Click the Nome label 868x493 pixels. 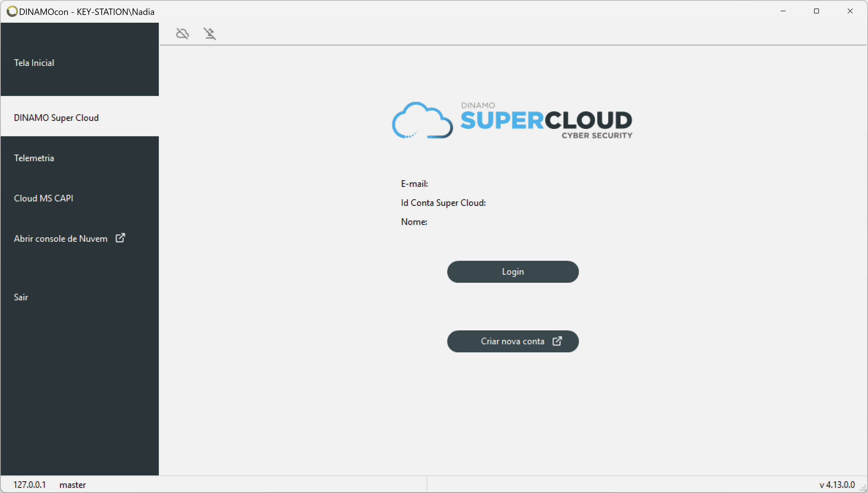pos(414,222)
